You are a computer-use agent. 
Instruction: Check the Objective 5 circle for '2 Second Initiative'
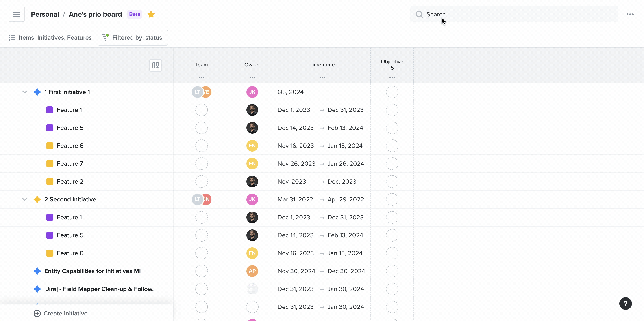[392, 199]
